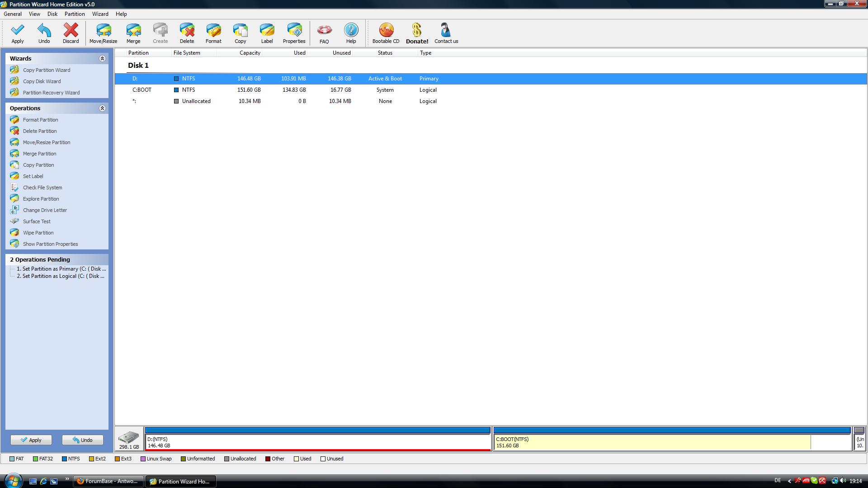
Task: Click the Delete partition toolbar icon
Action: pyautogui.click(x=187, y=31)
